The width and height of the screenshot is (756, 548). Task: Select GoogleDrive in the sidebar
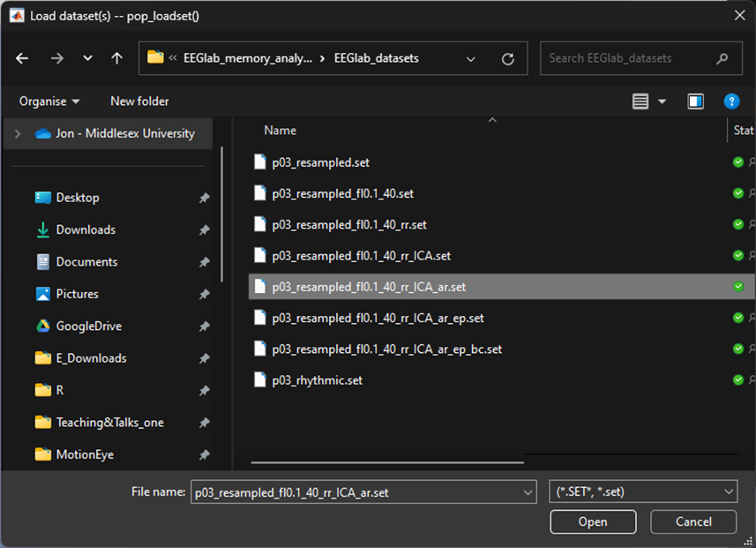[88, 326]
